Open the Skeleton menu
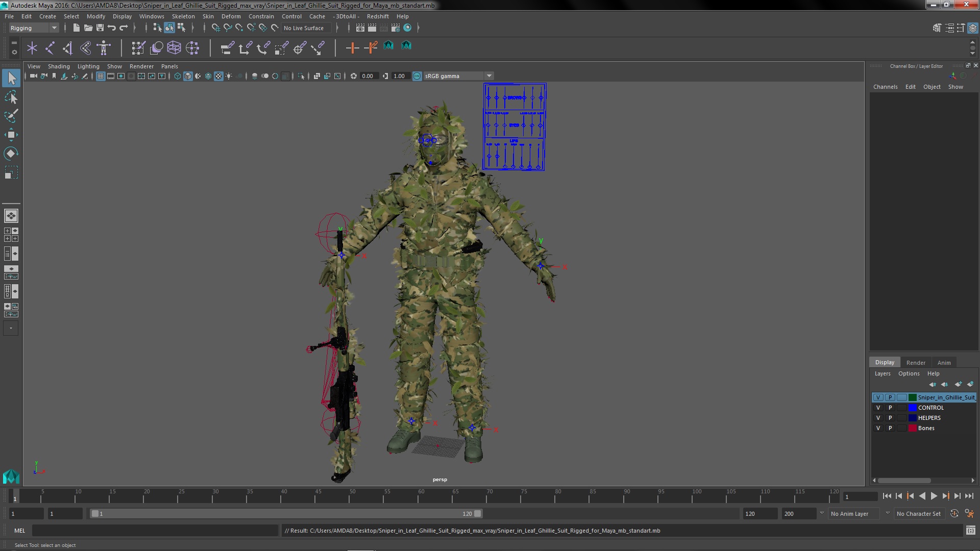Image resolution: width=980 pixels, height=551 pixels. coord(183,16)
